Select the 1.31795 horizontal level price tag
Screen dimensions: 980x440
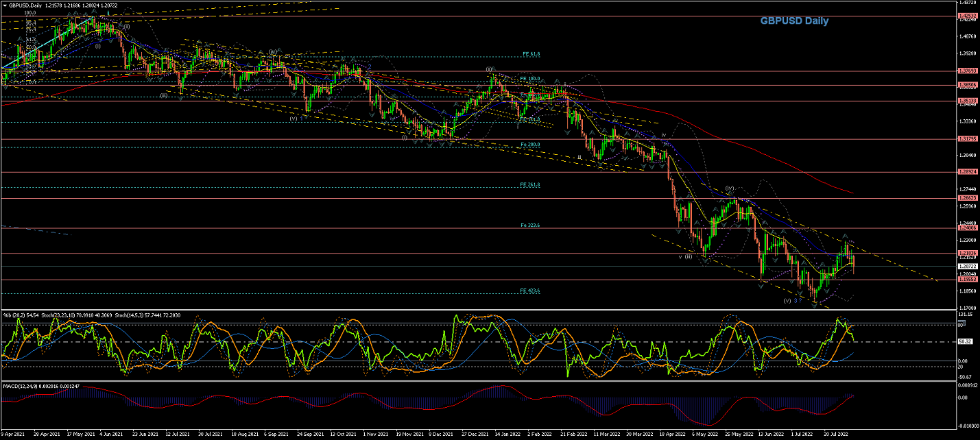point(968,138)
